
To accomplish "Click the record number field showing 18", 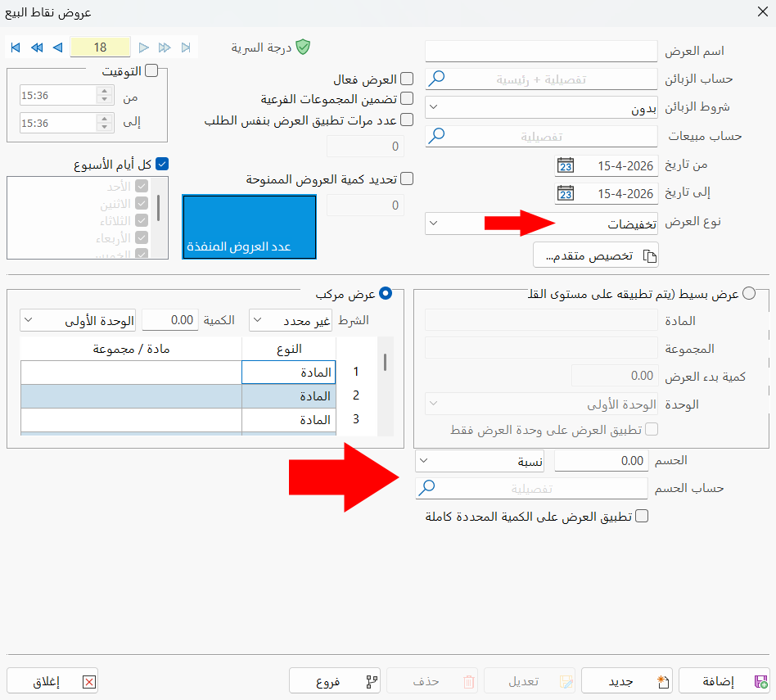I will pyautogui.click(x=101, y=47).
